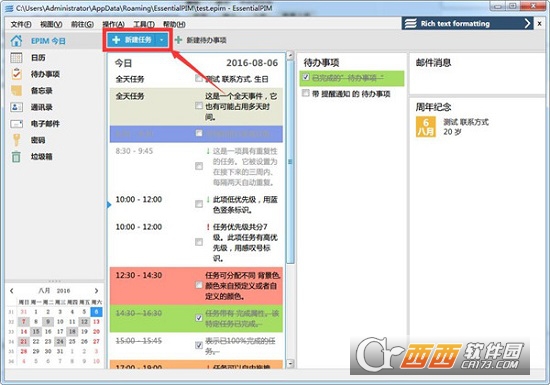This screenshot has height=385, width=550.
Task: Close the Rich text formatting bar
Action: click(x=539, y=24)
